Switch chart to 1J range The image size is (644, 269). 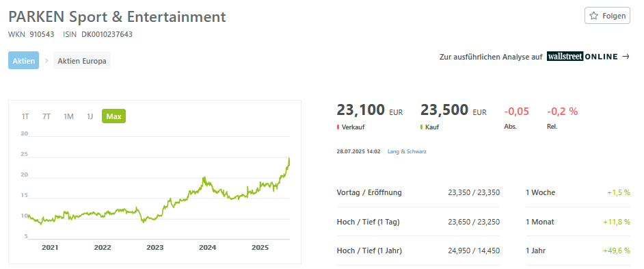pos(90,116)
